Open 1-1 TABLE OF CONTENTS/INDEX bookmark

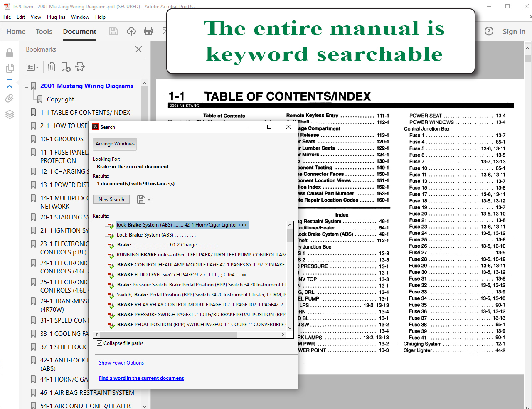(x=85, y=113)
